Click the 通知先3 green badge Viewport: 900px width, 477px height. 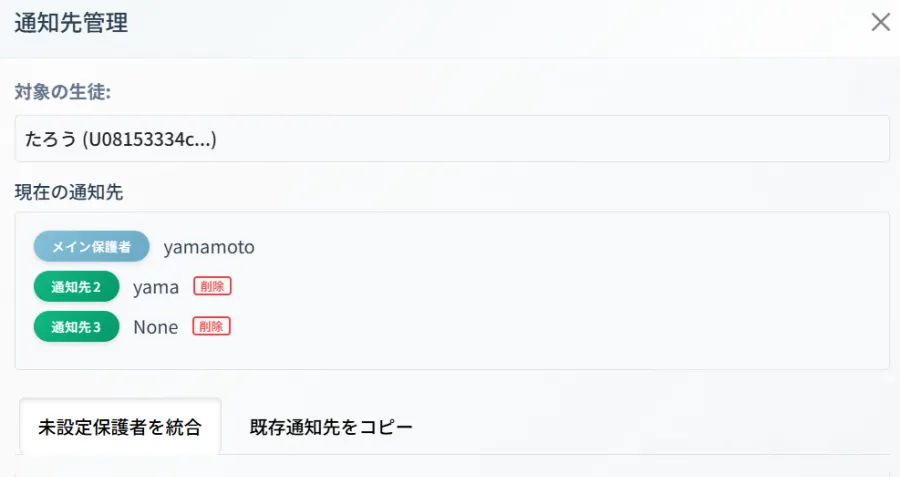click(76, 327)
